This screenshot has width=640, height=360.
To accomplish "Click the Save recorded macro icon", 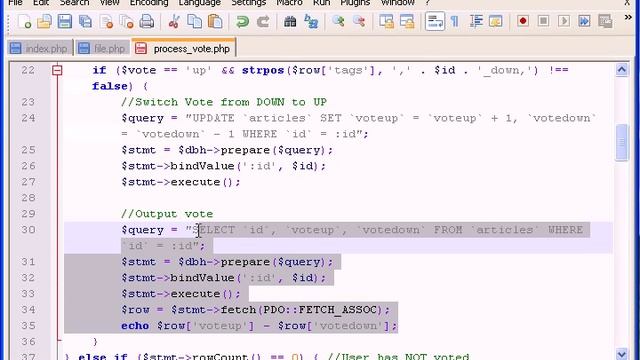I will [605, 21].
